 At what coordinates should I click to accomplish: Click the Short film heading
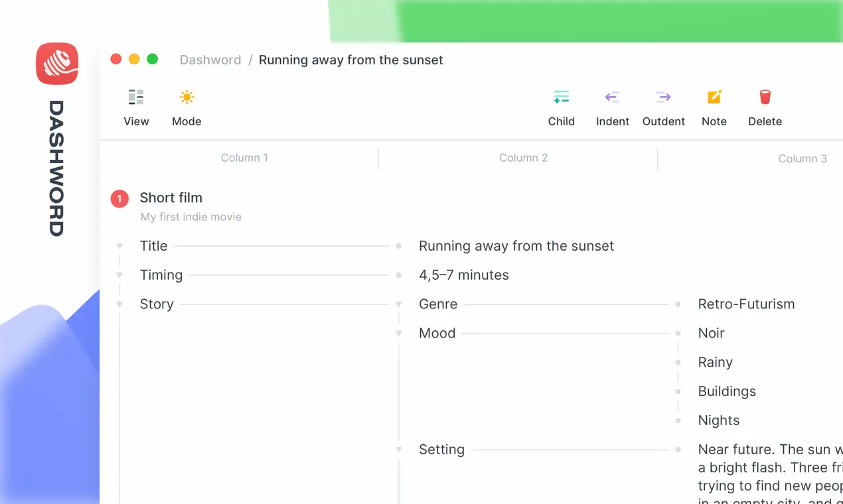171,198
